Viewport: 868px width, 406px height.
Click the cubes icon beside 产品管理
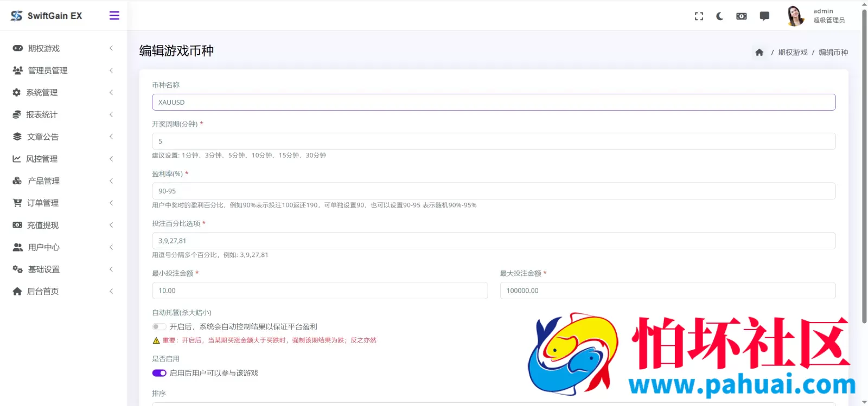tap(17, 181)
